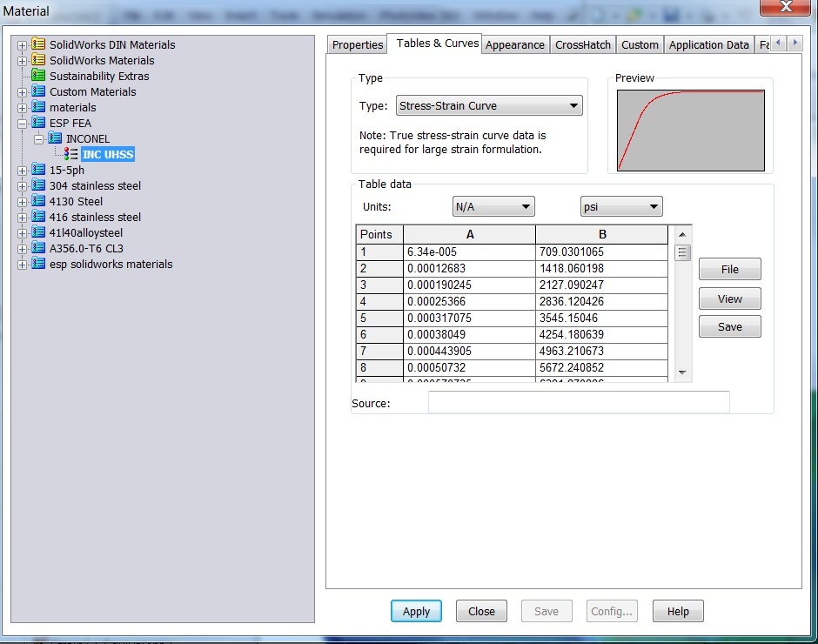Click the File button beside table

729,269
